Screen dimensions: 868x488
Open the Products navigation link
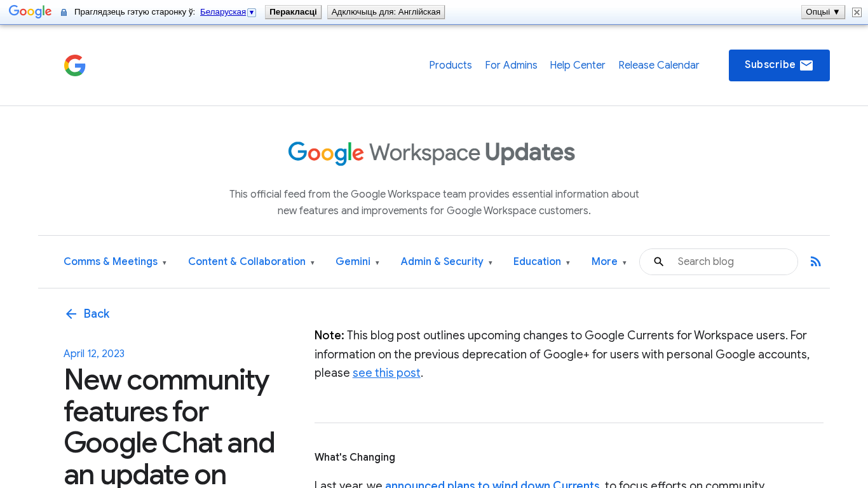click(x=451, y=65)
